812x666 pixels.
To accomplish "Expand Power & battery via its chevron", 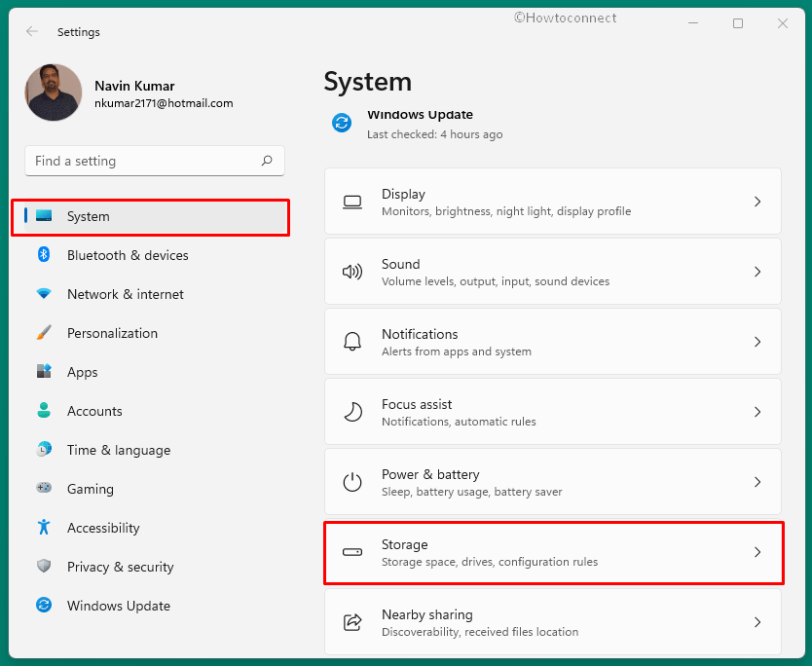I will (757, 482).
